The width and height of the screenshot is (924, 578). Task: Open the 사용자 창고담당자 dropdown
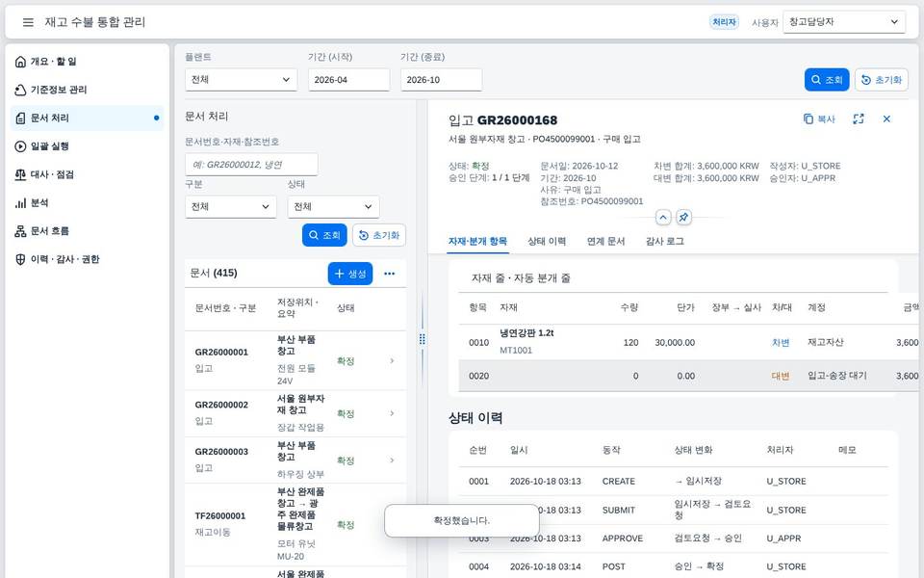pyautogui.click(x=843, y=22)
